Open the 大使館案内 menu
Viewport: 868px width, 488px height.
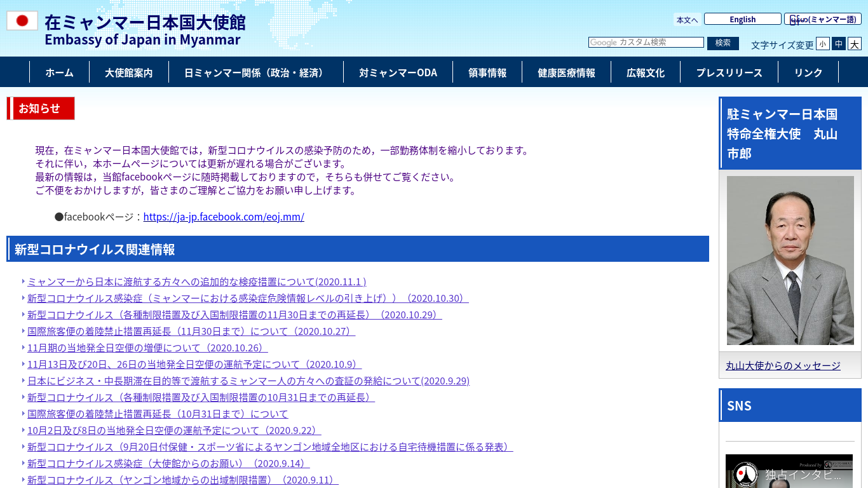[129, 72]
